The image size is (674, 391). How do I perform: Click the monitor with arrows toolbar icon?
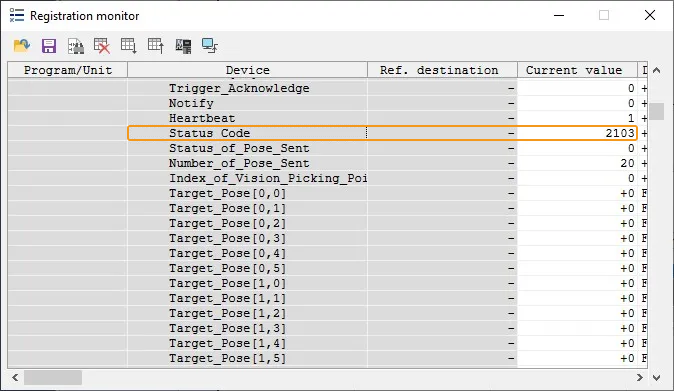click(210, 46)
